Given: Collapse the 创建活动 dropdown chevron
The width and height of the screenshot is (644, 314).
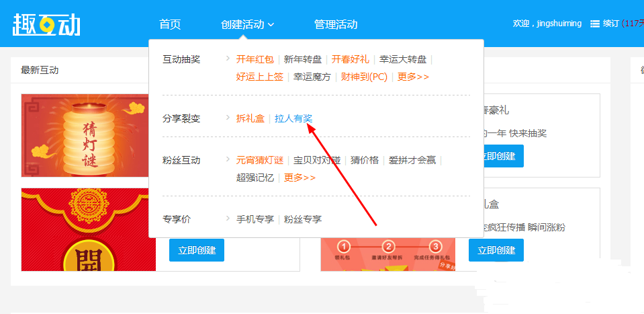Looking at the screenshot, I should pyautogui.click(x=271, y=25).
